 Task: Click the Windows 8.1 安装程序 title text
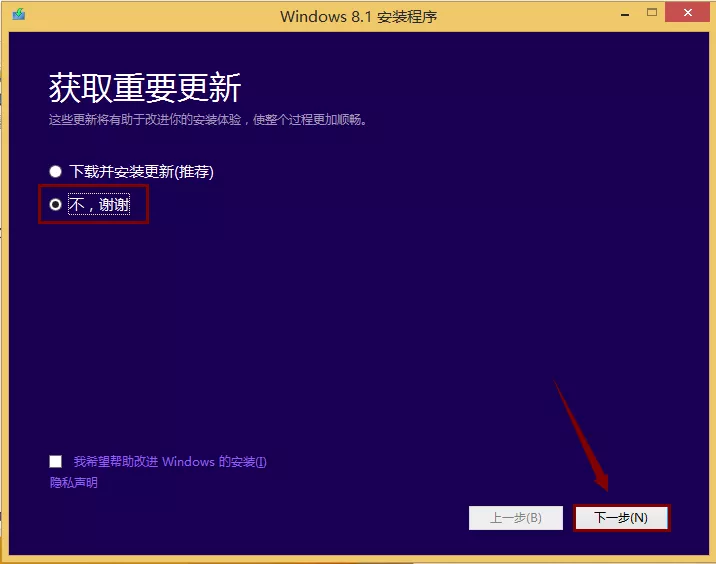pyautogui.click(x=358, y=16)
